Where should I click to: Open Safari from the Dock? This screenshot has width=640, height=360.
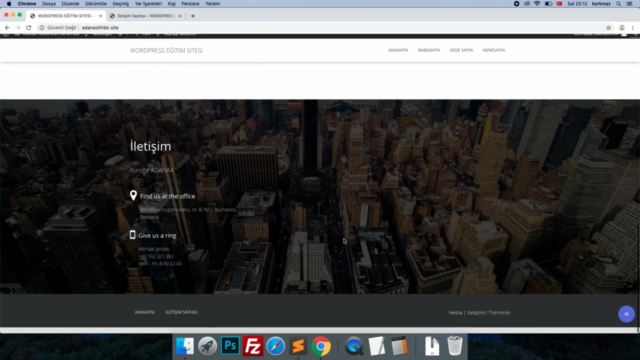(276, 346)
